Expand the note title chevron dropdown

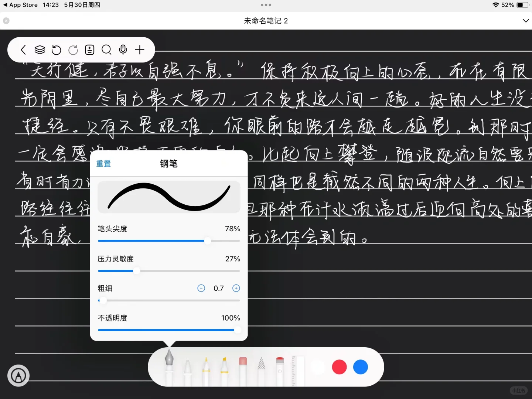[526, 21]
